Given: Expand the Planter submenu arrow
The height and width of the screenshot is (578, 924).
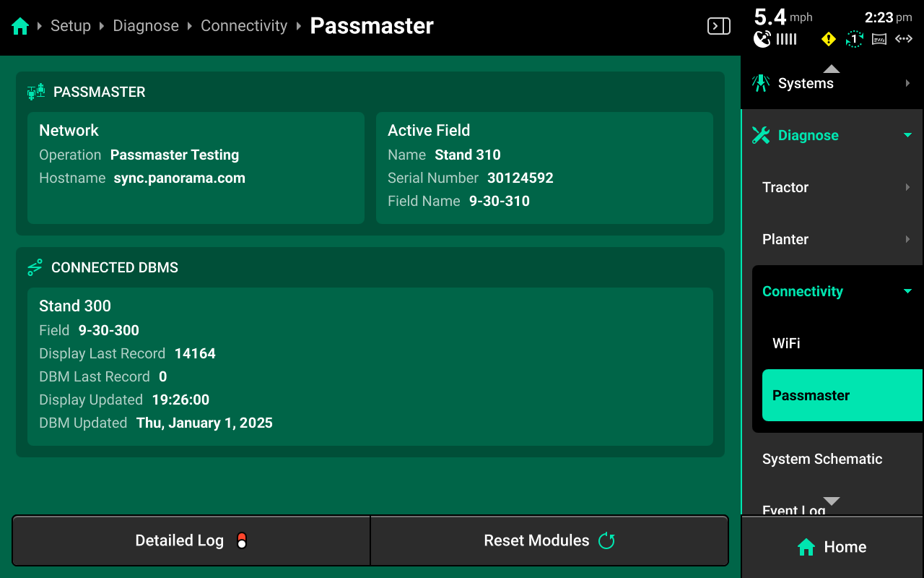Looking at the screenshot, I should [x=907, y=239].
